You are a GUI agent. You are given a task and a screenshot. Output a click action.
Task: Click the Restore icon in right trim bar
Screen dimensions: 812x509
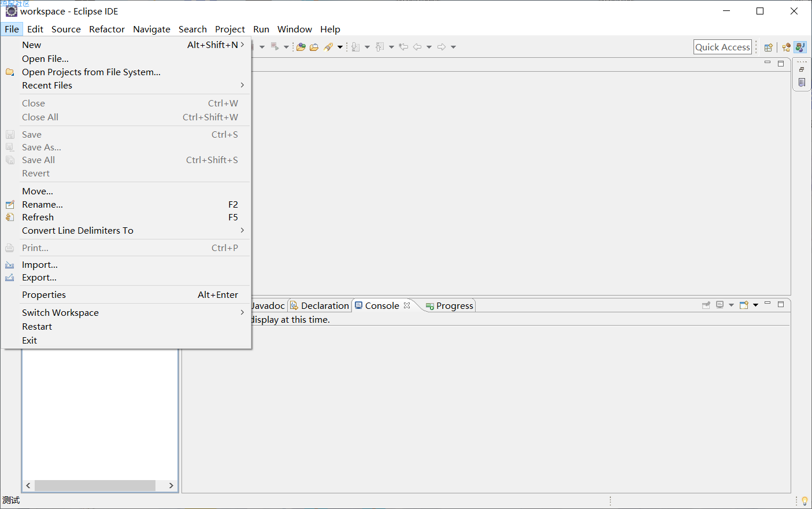coord(802,69)
